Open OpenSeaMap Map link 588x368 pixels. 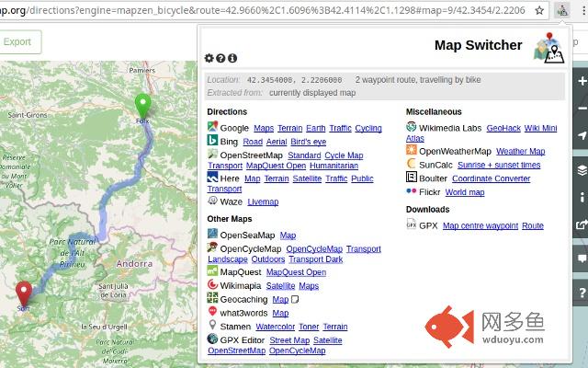point(288,236)
